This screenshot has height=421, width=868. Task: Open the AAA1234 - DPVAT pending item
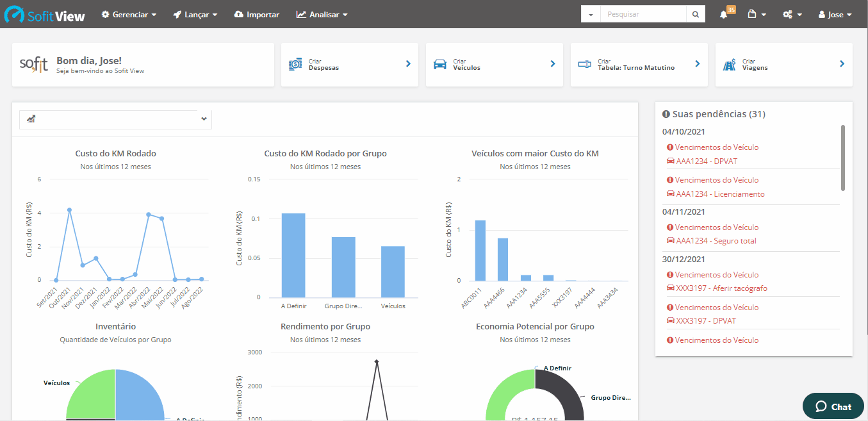707,161
